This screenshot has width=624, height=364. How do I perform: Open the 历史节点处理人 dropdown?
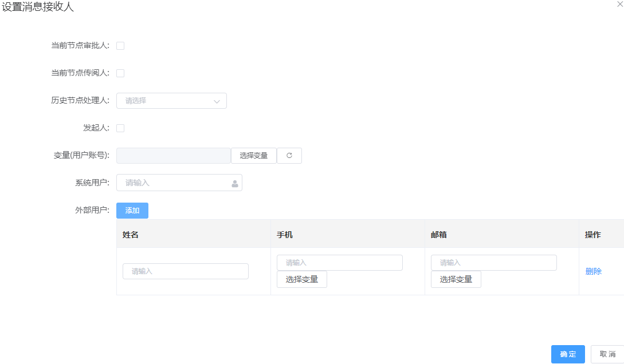point(166,101)
